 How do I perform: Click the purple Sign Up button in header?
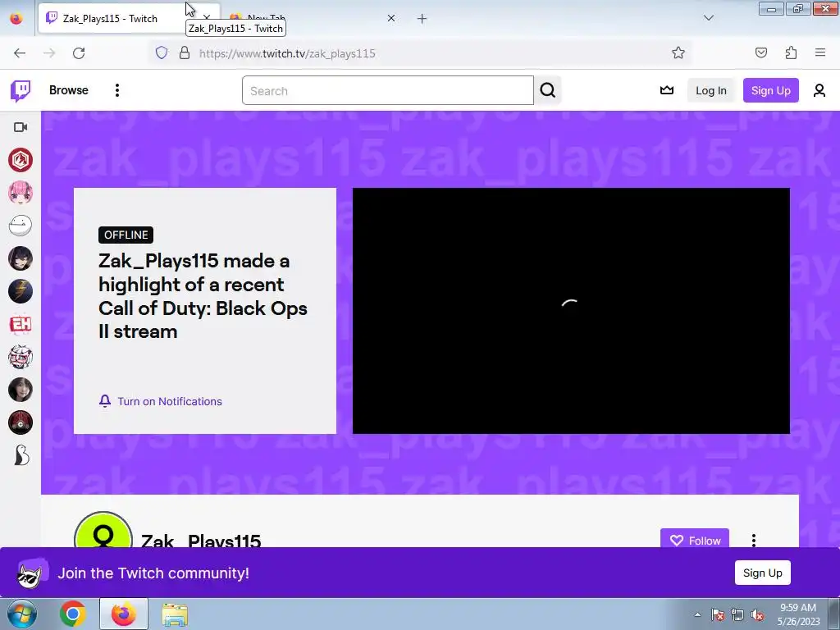(x=770, y=90)
